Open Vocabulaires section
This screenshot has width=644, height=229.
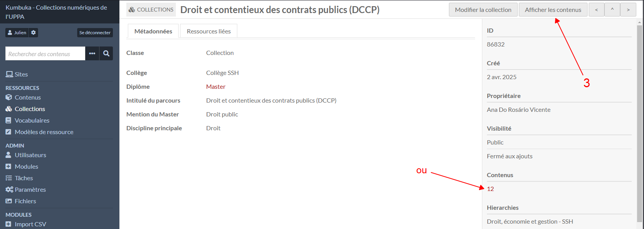[32, 121]
